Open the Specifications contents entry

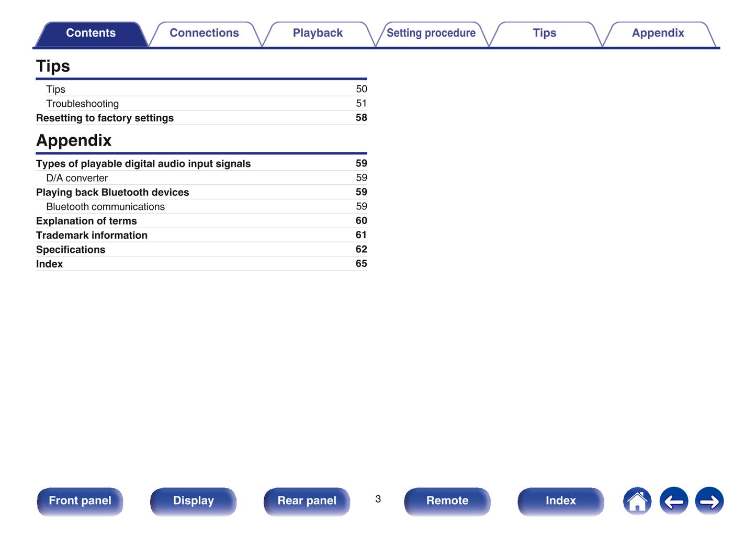tap(71, 250)
